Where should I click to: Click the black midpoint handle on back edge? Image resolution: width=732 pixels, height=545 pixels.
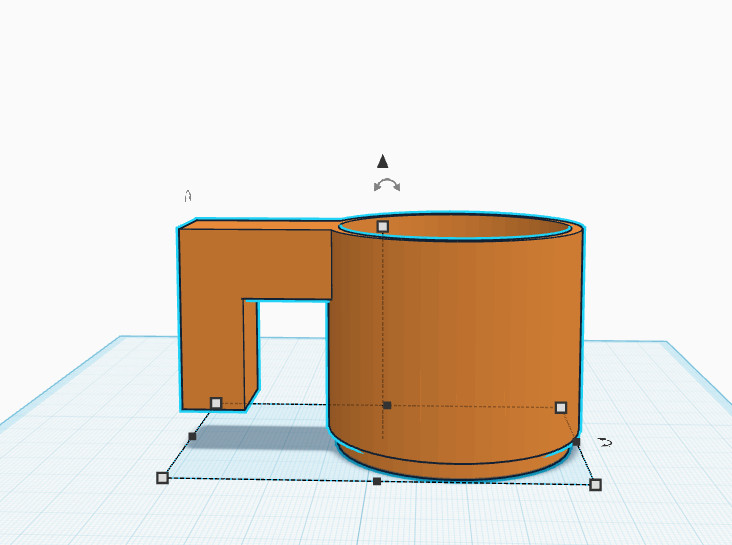[387, 405]
